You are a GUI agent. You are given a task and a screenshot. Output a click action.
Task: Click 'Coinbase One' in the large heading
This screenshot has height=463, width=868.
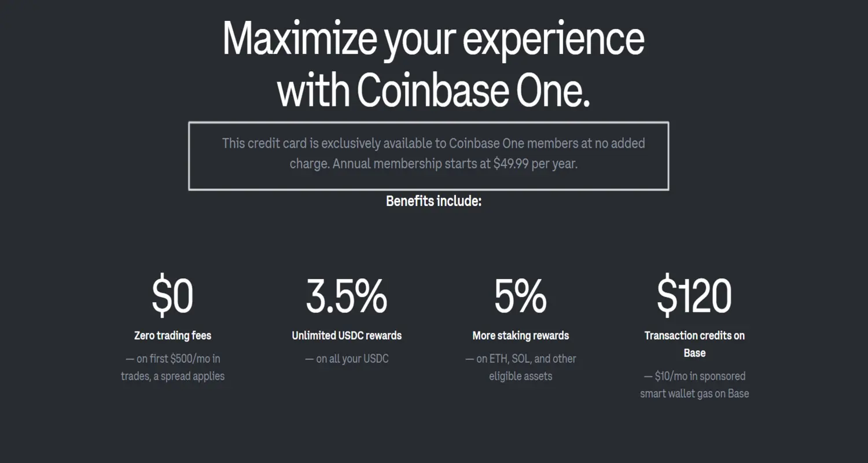pyautogui.click(x=473, y=91)
